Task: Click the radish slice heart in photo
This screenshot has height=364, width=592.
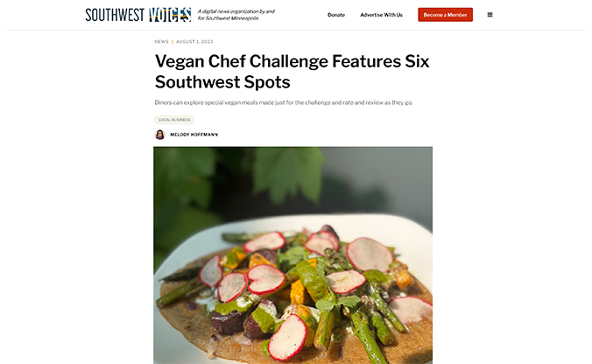Action: click(265, 279)
